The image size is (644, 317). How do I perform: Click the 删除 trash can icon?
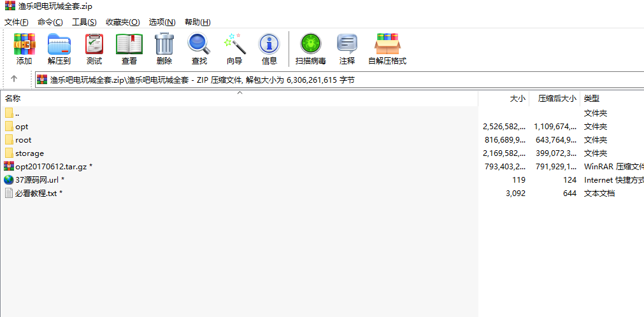pos(164,44)
